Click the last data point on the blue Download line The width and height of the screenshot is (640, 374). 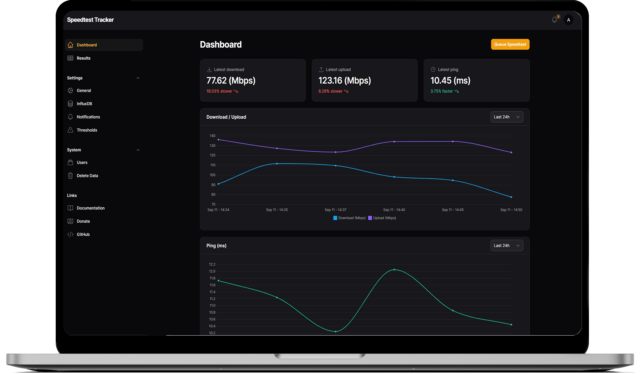(x=511, y=197)
